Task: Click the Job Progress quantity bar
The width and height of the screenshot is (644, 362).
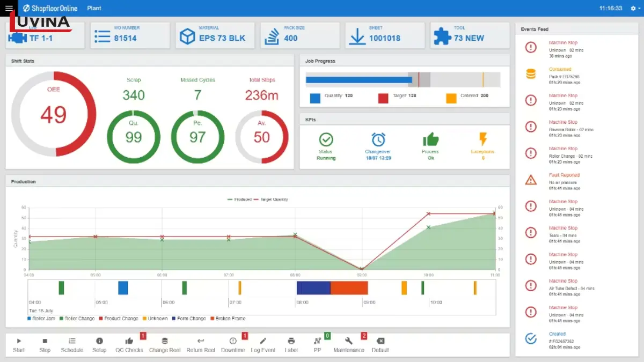Action: tap(360, 79)
